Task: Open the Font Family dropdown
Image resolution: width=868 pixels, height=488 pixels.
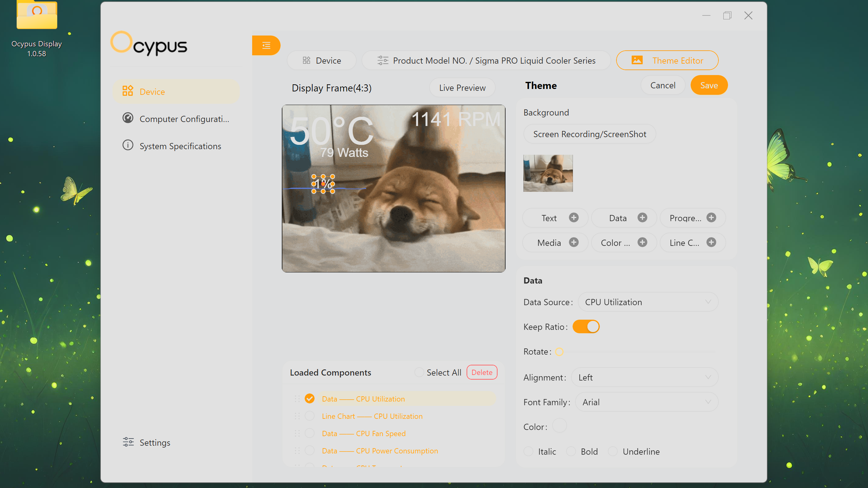Action: click(647, 402)
